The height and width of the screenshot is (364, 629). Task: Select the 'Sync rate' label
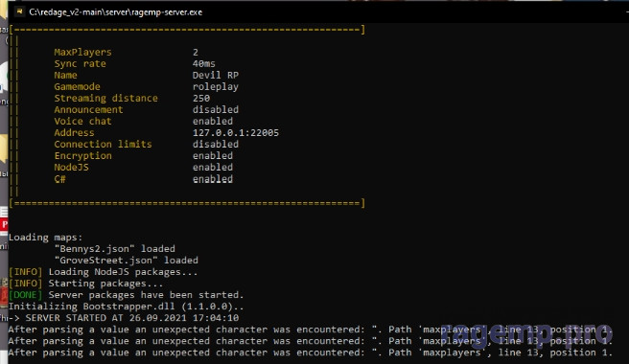click(81, 64)
